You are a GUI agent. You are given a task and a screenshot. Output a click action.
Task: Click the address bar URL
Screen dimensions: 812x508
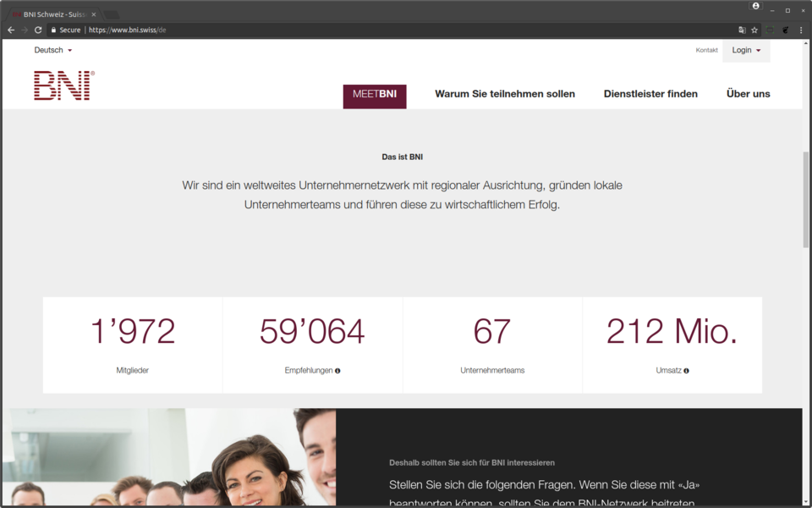[128, 30]
